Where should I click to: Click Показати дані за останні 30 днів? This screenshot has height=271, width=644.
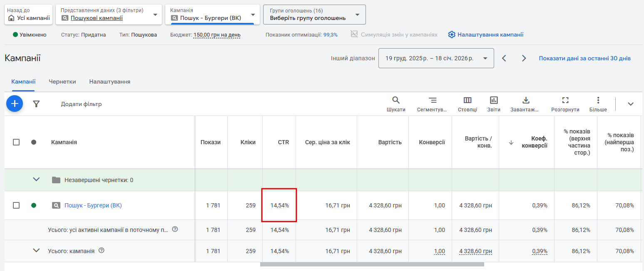584,58
